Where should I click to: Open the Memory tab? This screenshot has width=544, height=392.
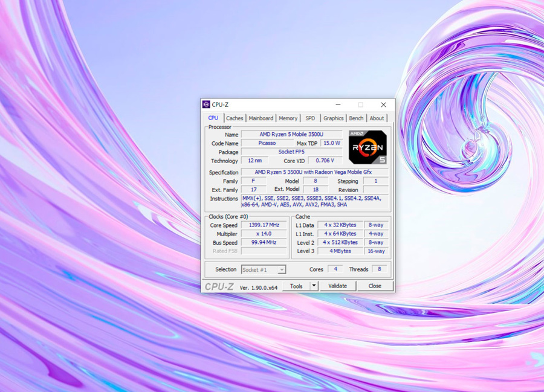pyautogui.click(x=288, y=118)
